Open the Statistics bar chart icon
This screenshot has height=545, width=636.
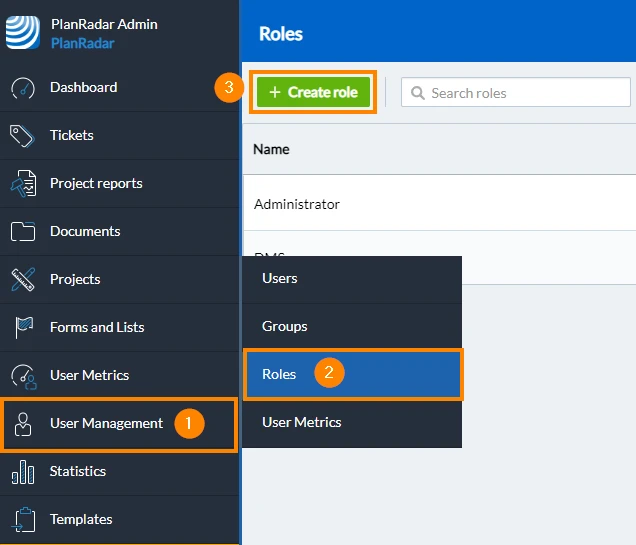coord(23,472)
